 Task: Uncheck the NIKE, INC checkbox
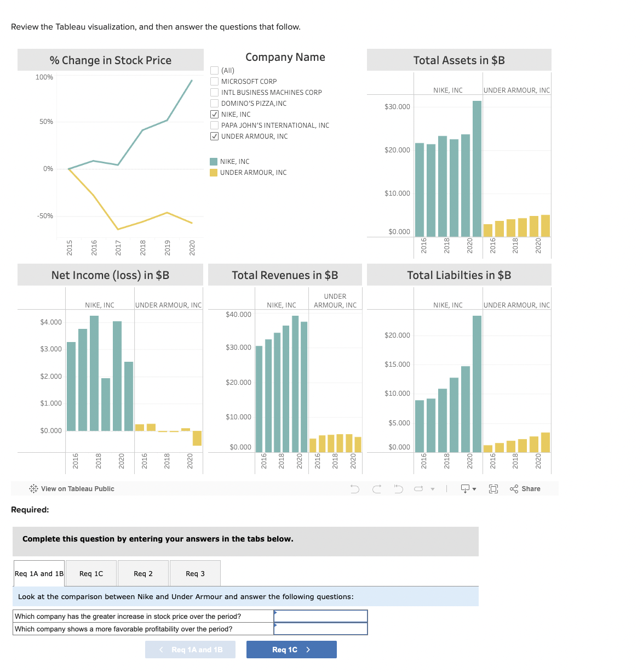214,114
